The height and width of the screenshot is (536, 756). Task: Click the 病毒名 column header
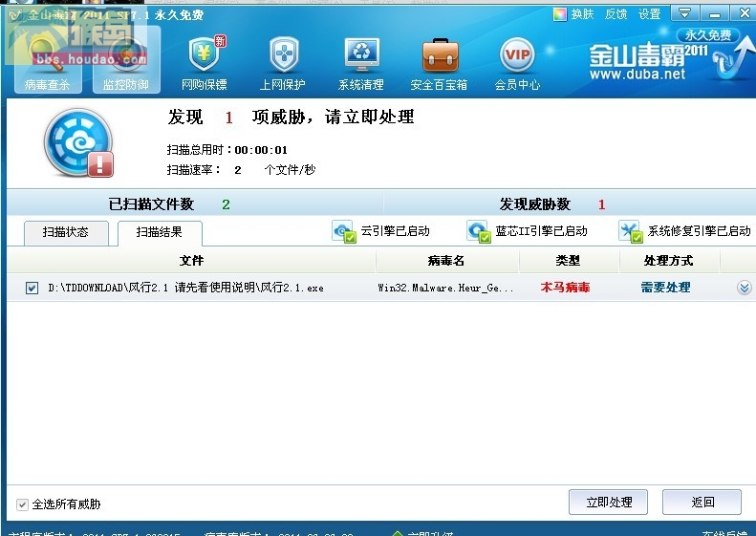[x=446, y=261]
